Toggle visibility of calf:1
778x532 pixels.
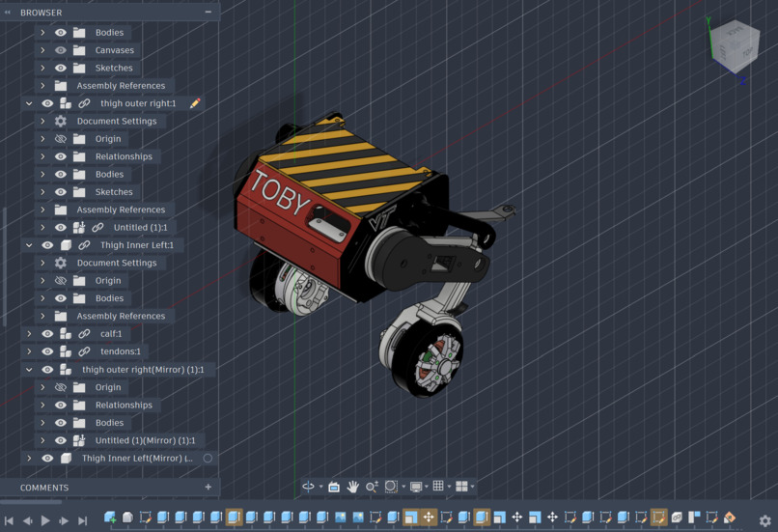pos(47,334)
